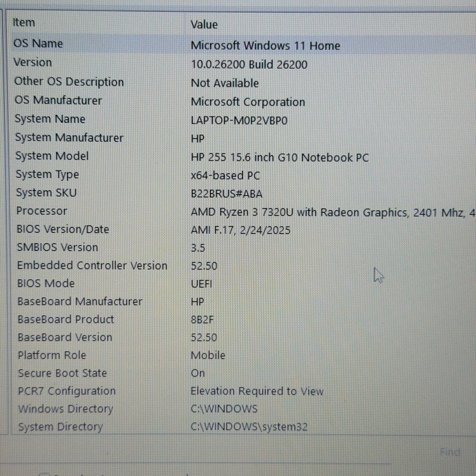The height and width of the screenshot is (476, 476).
Task: Select the Version row label
Action: (x=33, y=62)
